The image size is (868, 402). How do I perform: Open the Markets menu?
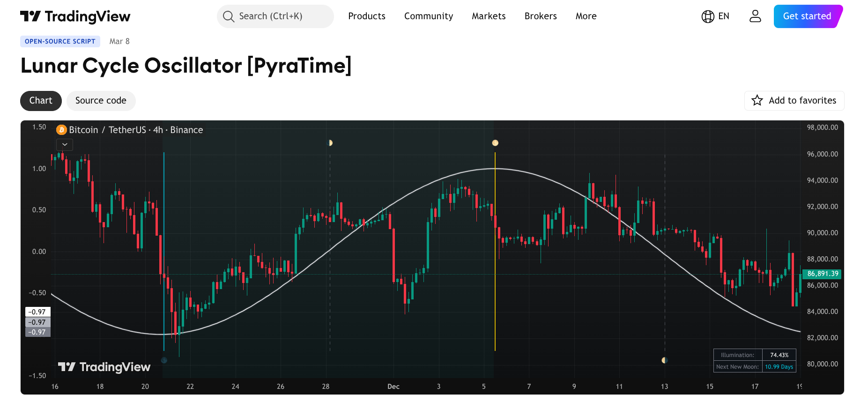pyautogui.click(x=489, y=16)
